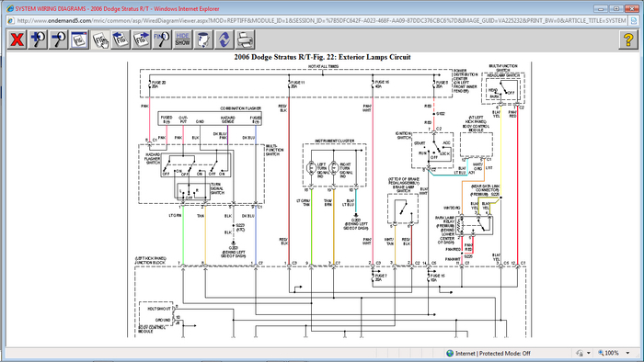
Task: Click the Headlamp Switch box in diagram
Action: tap(503, 89)
